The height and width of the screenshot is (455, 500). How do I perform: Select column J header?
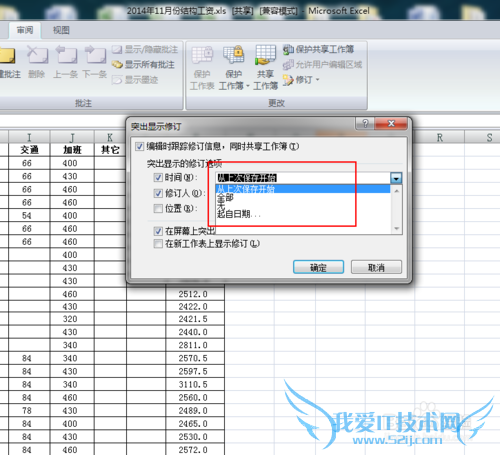tap(72, 138)
